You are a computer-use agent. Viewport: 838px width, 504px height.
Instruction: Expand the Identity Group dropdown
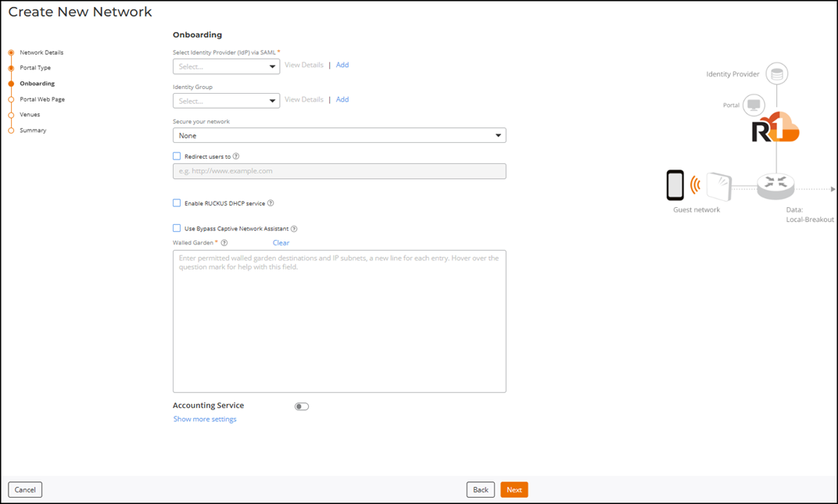[x=226, y=101]
